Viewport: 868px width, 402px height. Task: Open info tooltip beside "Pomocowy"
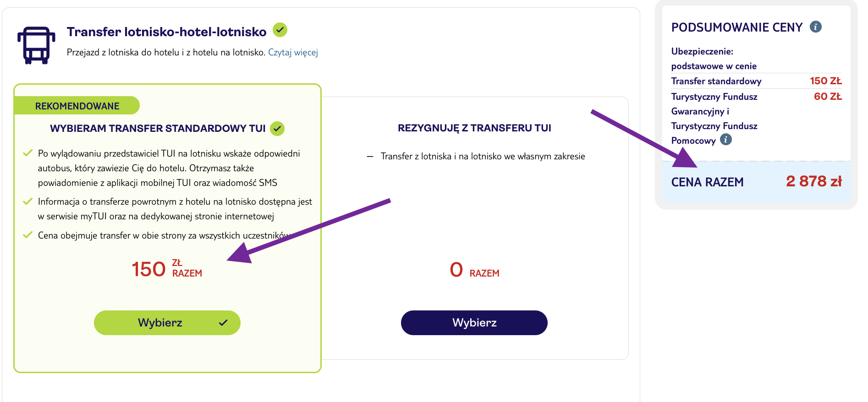[x=726, y=140]
